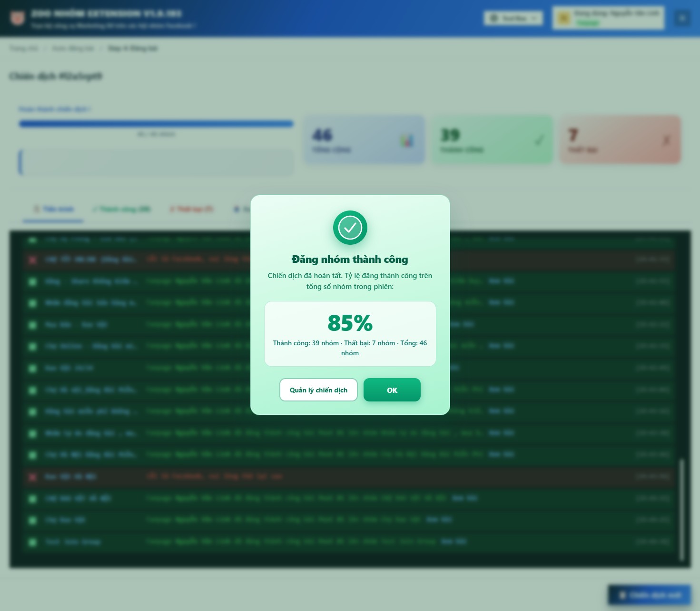Select the Thất bại (7) tab
700x611 pixels.
[191, 209]
